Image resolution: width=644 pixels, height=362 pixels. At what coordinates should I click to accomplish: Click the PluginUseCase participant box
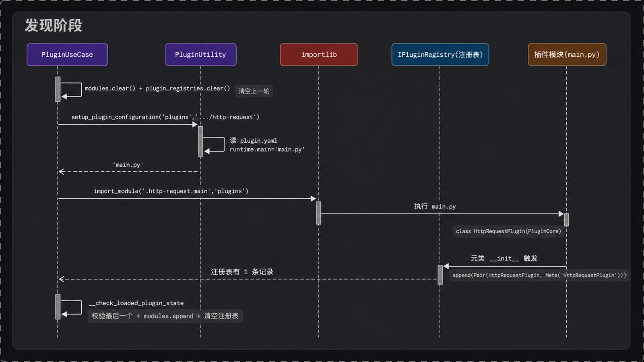[x=67, y=55]
